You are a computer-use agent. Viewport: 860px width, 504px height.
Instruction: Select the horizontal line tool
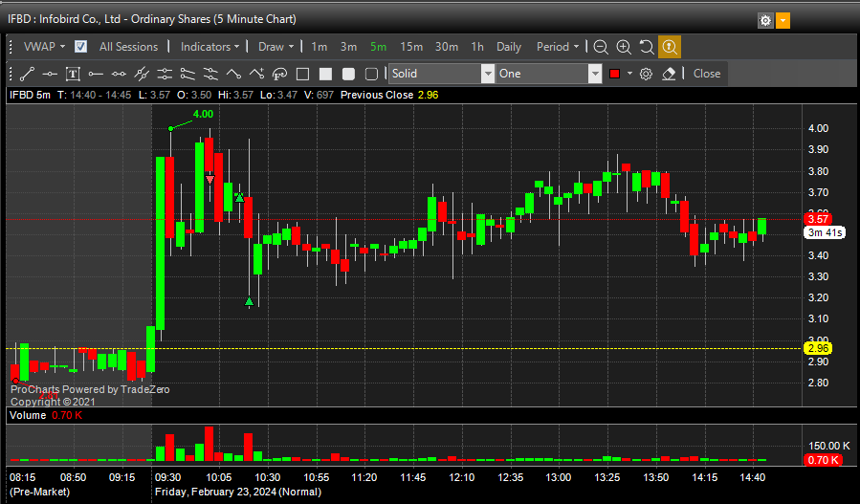(50, 74)
